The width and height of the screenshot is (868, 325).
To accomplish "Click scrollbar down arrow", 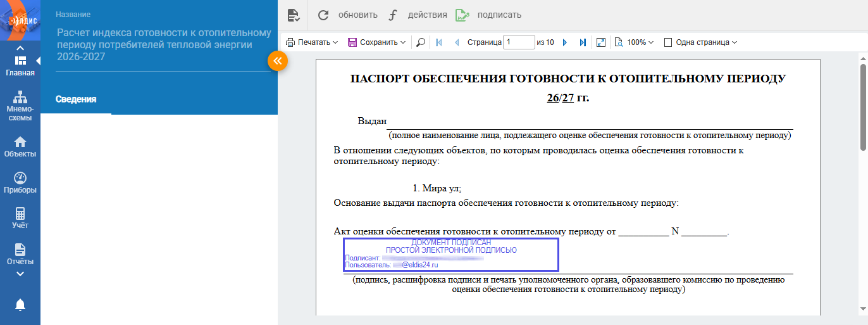I will [864, 310].
